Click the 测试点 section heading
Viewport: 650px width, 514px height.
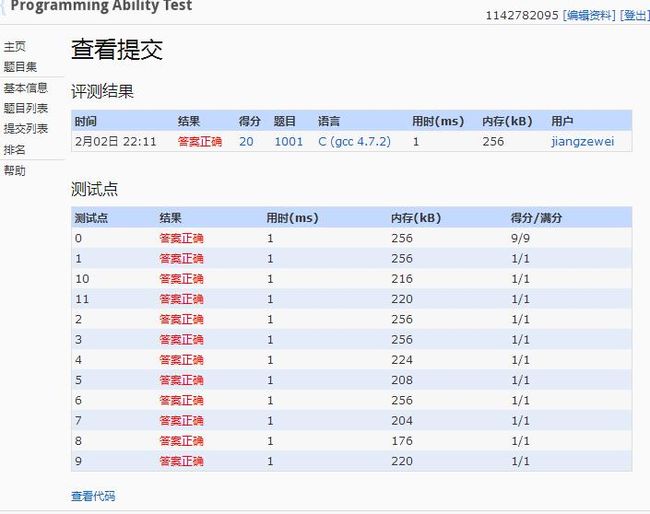(x=95, y=189)
